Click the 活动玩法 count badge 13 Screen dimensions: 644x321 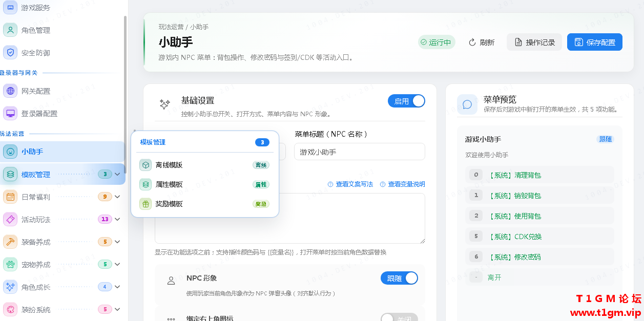[105, 220]
